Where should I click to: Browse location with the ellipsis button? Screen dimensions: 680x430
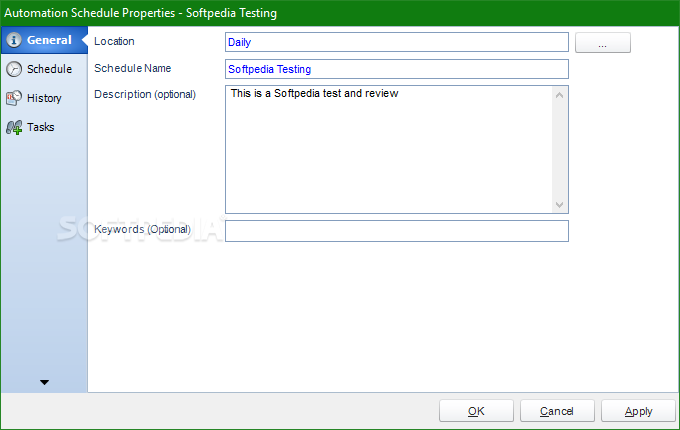603,42
